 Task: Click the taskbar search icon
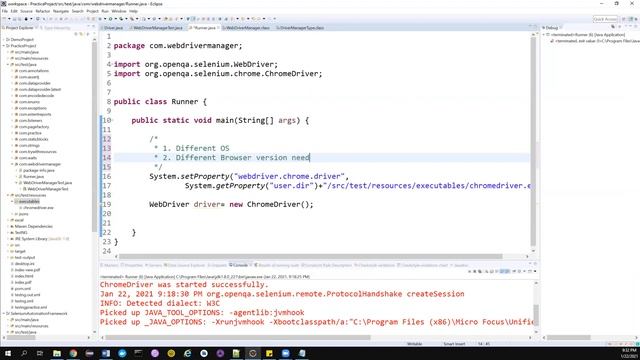24,353
